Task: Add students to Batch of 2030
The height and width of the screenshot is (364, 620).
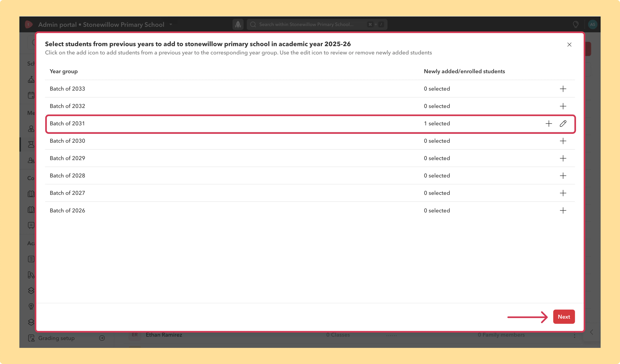Action: pos(563,141)
